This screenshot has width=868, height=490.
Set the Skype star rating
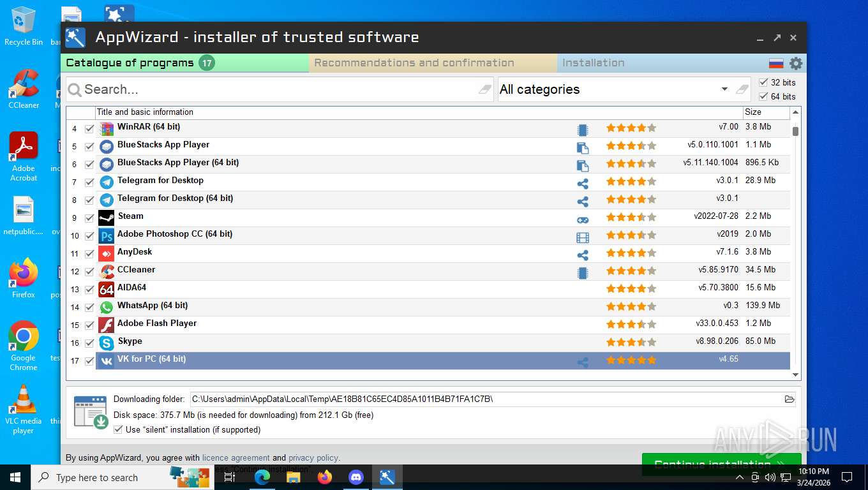(x=631, y=342)
